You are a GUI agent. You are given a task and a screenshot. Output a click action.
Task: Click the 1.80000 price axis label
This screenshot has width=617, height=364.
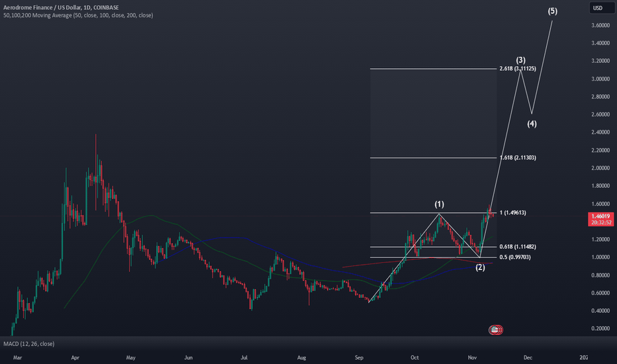[x=600, y=186]
